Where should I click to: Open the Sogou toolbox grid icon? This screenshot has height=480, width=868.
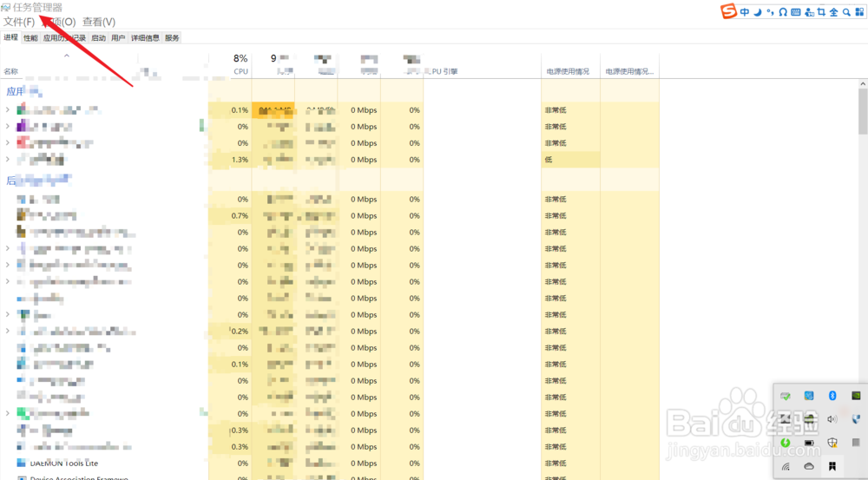(x=859, y=11)
